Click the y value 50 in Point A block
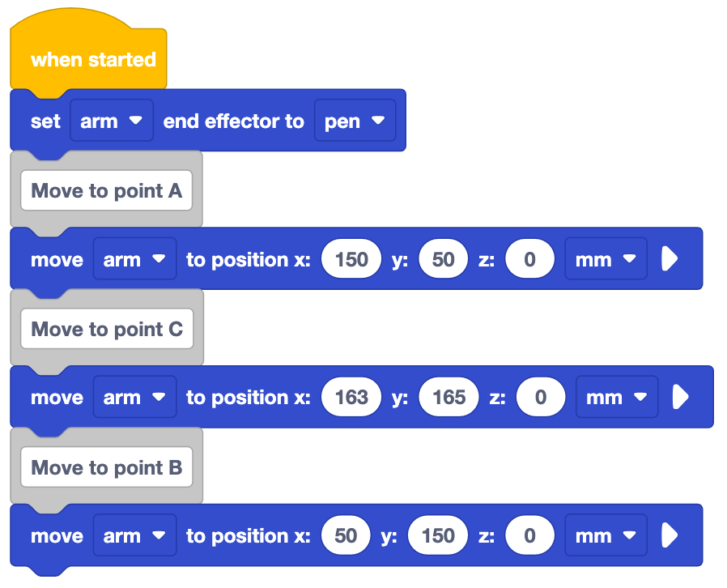Screen dimensions: 727x588 (x=444, y=258)
